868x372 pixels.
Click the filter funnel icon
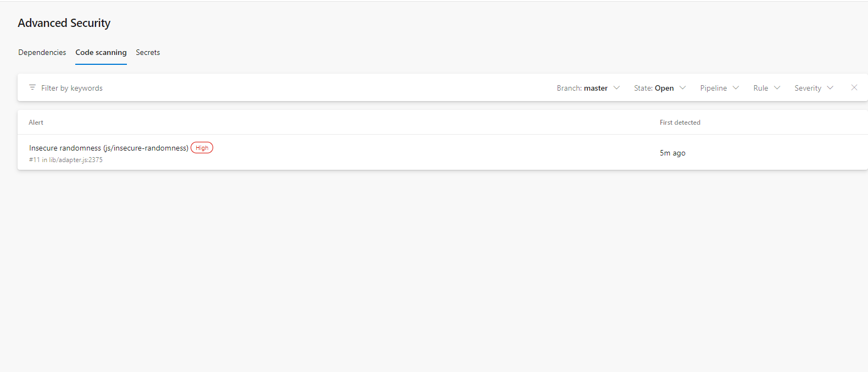pos(32,88)
